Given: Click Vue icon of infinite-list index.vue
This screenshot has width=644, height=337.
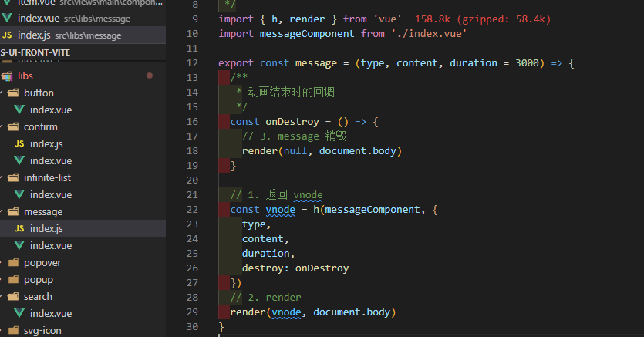Looking at the screenshot, I should point(19,194).
